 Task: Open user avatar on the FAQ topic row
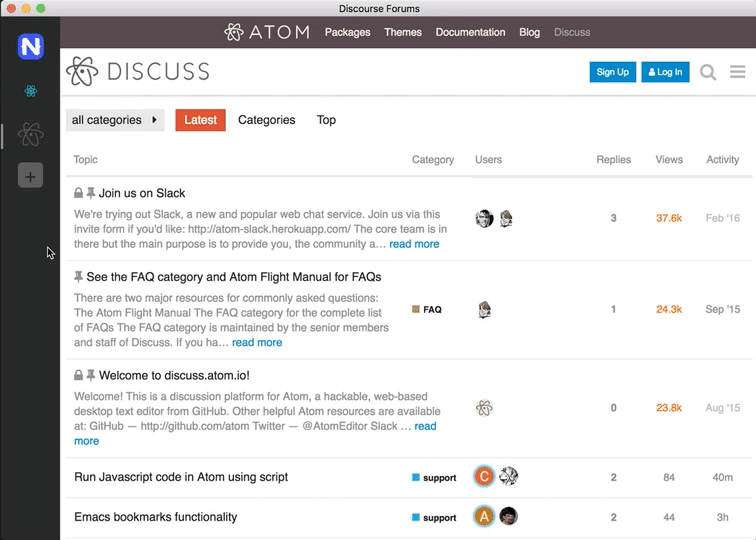pyautogui.click(x=485, y=310)
